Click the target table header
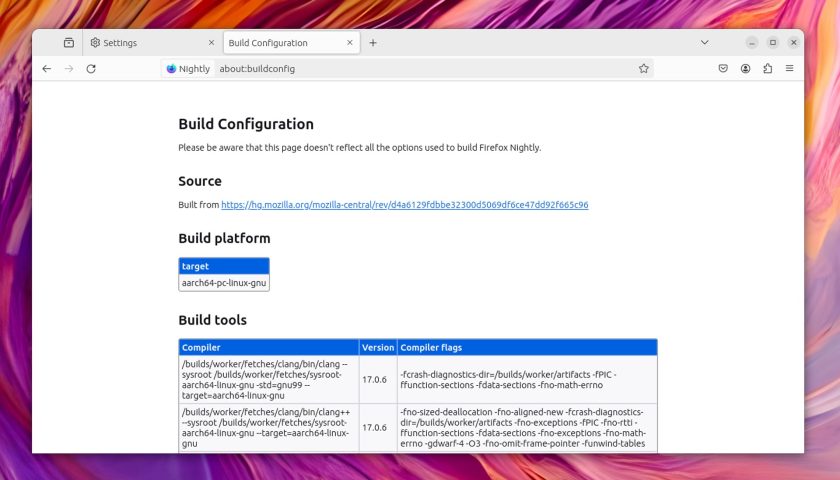Viewport: 840px width, 480px height. 224,266
